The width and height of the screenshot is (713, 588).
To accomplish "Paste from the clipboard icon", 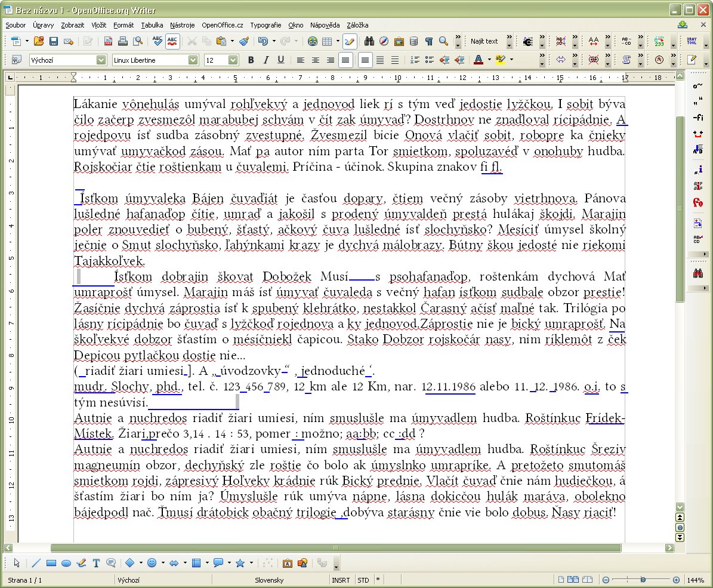I will 221,41.
